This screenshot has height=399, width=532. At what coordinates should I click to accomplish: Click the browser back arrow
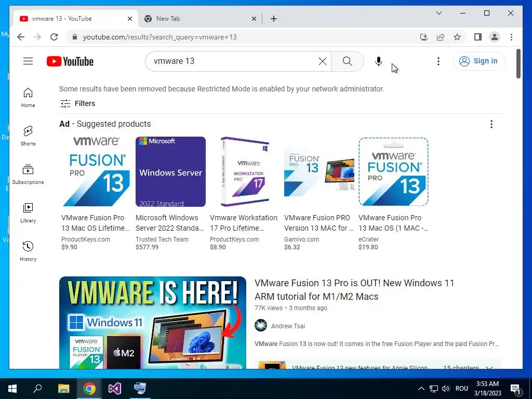coord(21,37)
